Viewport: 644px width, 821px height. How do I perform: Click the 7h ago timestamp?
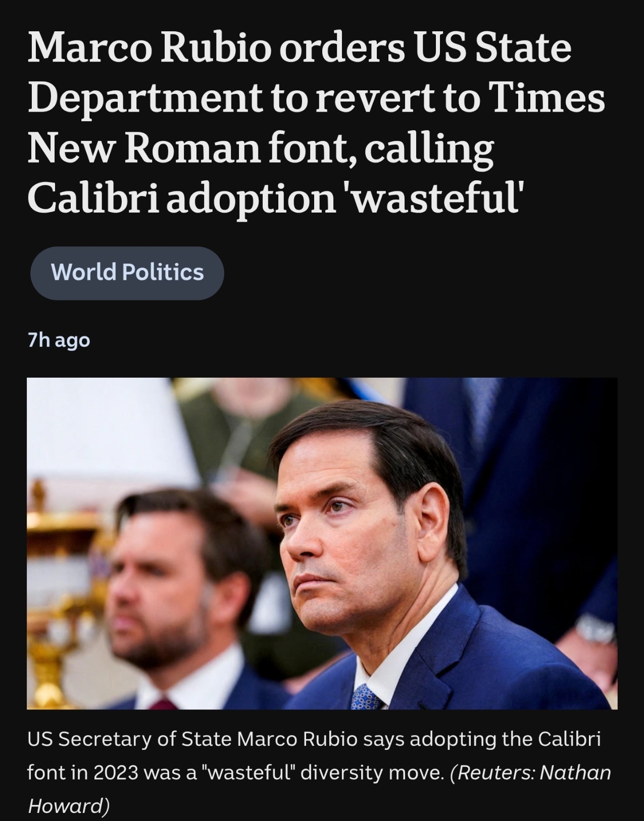(58, 340)
